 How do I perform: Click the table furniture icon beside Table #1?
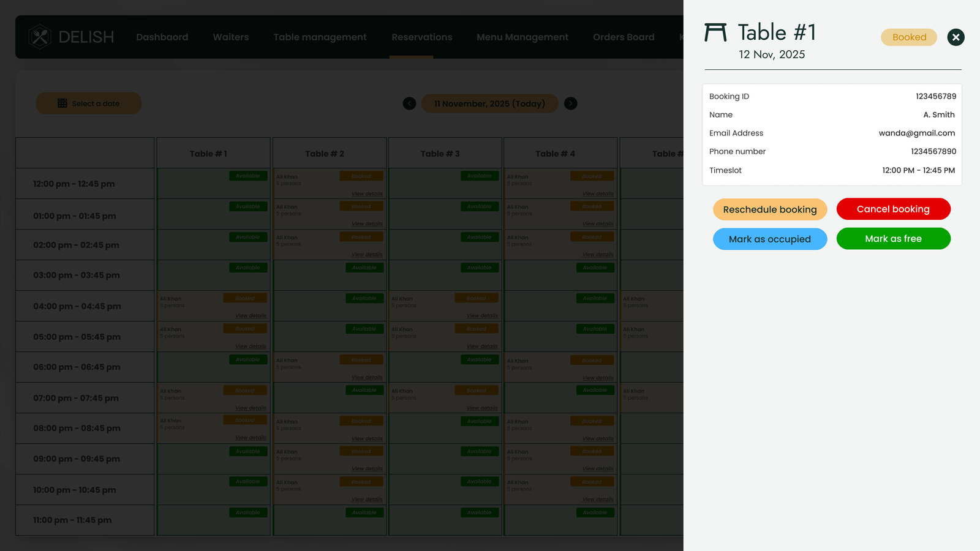[x=715, y=32]
